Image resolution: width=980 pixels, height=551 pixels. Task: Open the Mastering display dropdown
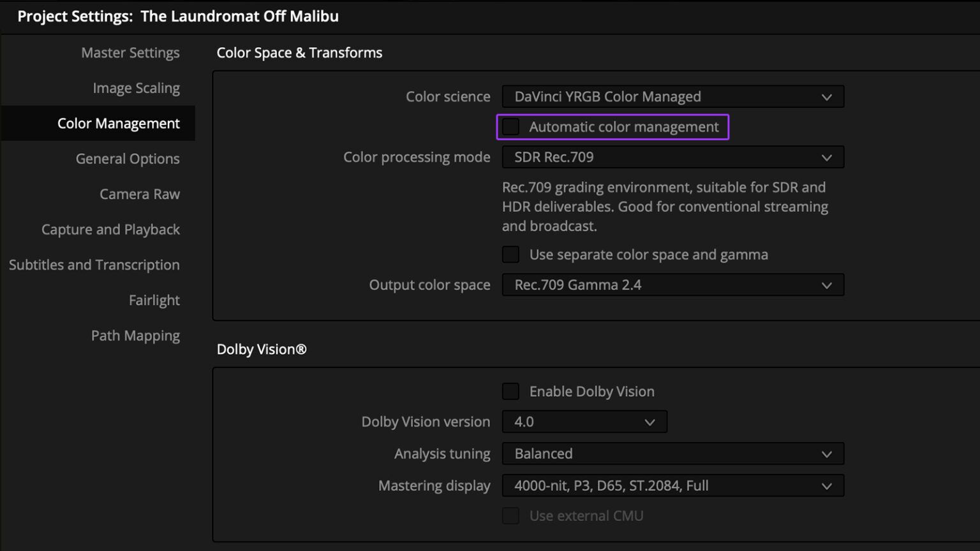[x=672, y=485]
